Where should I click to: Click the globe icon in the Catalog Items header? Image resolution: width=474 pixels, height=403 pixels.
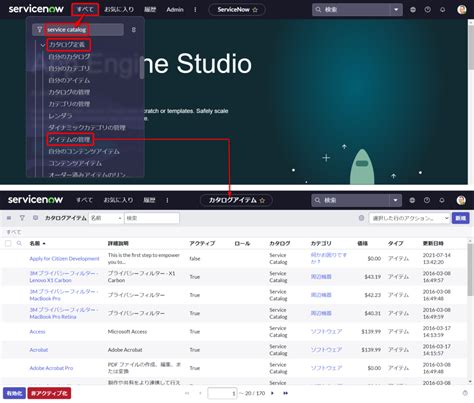coord(412,200)
